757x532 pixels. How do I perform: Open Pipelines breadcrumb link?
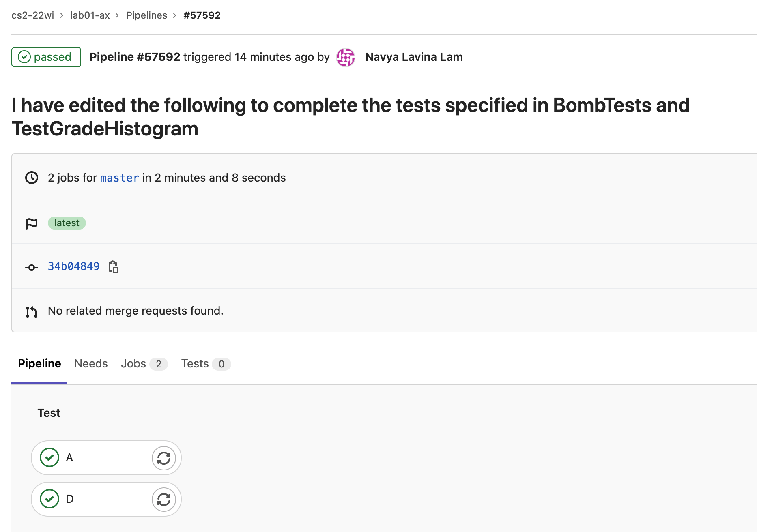pos(146,15)
